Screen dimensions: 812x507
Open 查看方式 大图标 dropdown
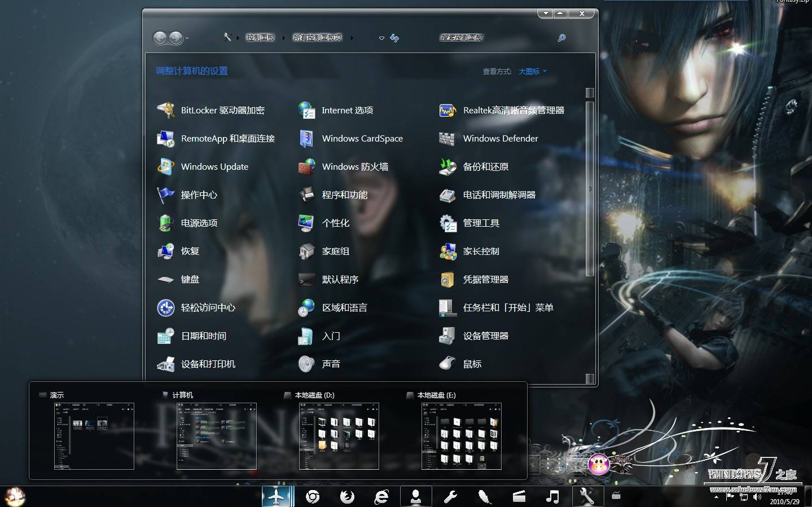click(x=532, y=71)
